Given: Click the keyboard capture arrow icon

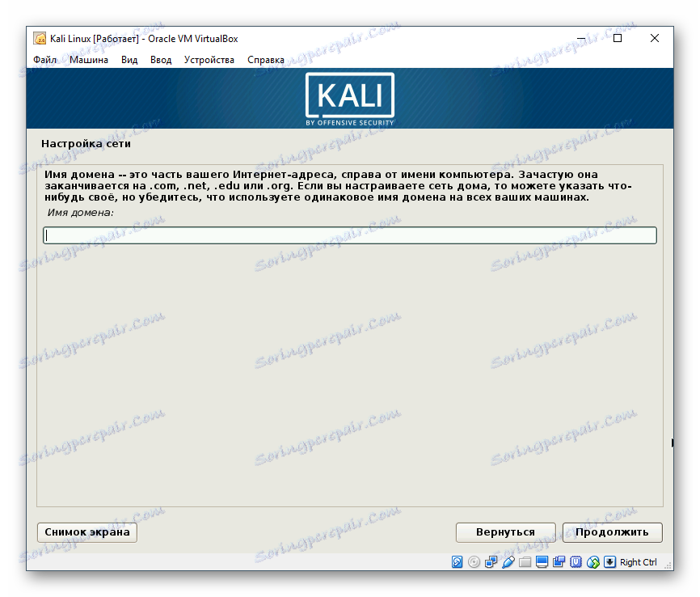Looking at the screenshot, I should point(609,561).
